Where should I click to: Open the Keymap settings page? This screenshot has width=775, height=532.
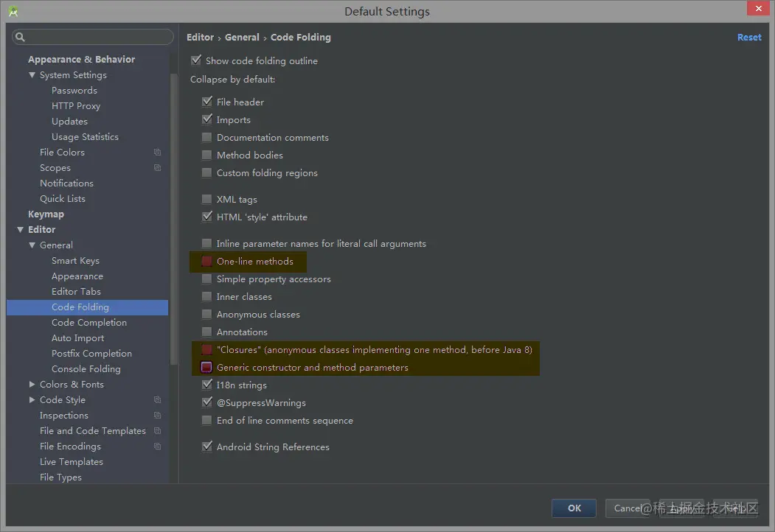46,214
